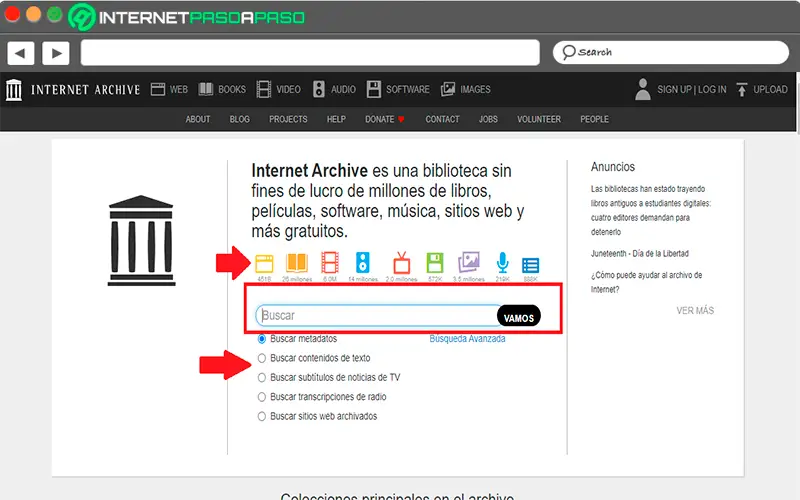Click the browser forward arrow button
The width and height of the screenshot is (800, 500).
(x=56, y=53)
